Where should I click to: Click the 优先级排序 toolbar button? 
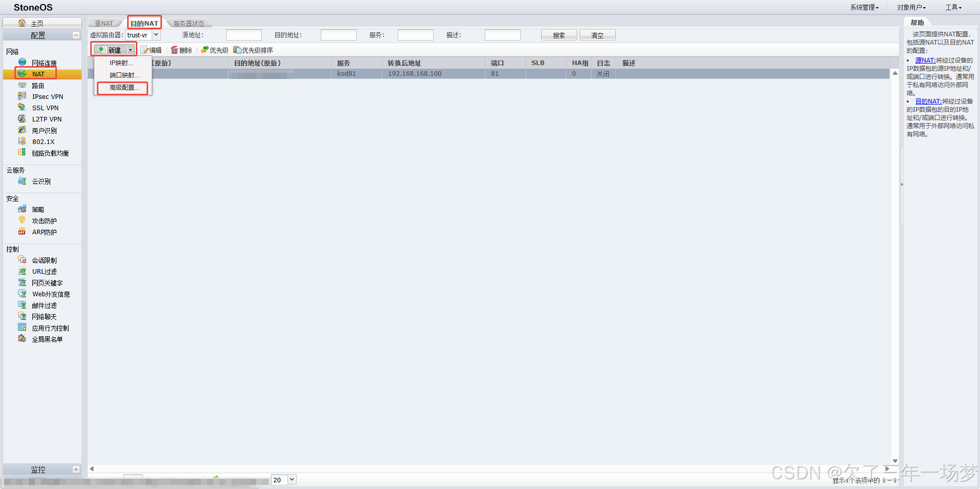[253, 50]
